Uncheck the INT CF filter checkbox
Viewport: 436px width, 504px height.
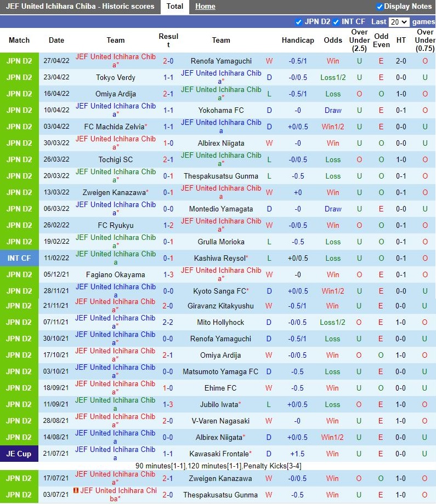(x=336, y=22)
